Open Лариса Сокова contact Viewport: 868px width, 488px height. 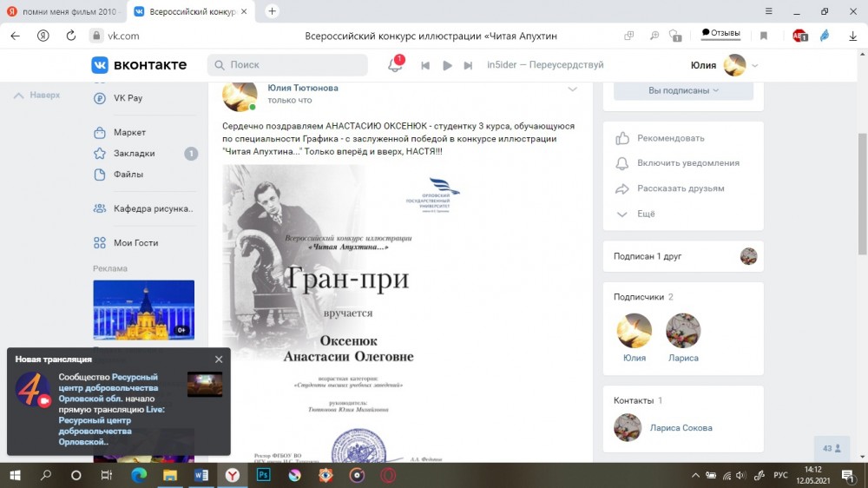click(x=681, y=427)
